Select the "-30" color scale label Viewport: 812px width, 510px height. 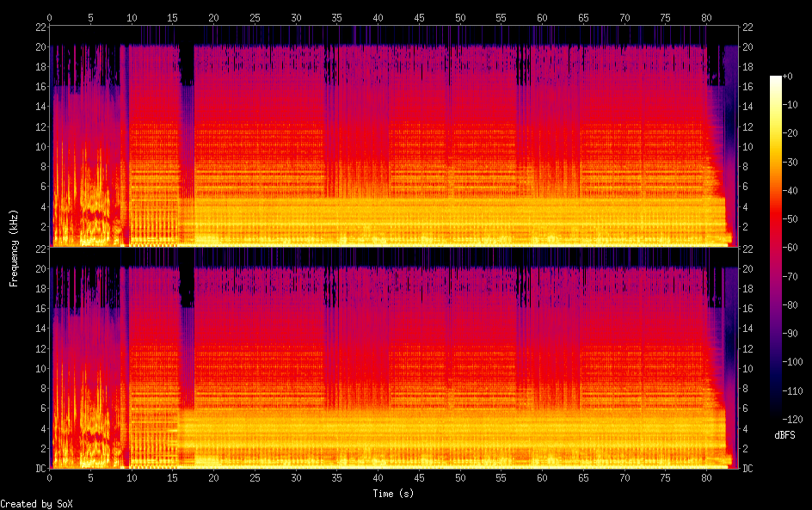click(x=790, y=162)
